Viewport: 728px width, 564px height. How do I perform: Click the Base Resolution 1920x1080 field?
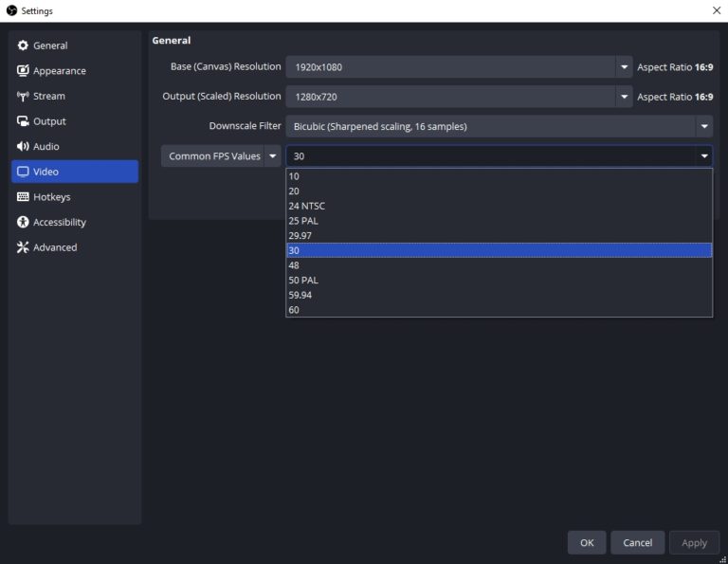click(x=450, y=67)
